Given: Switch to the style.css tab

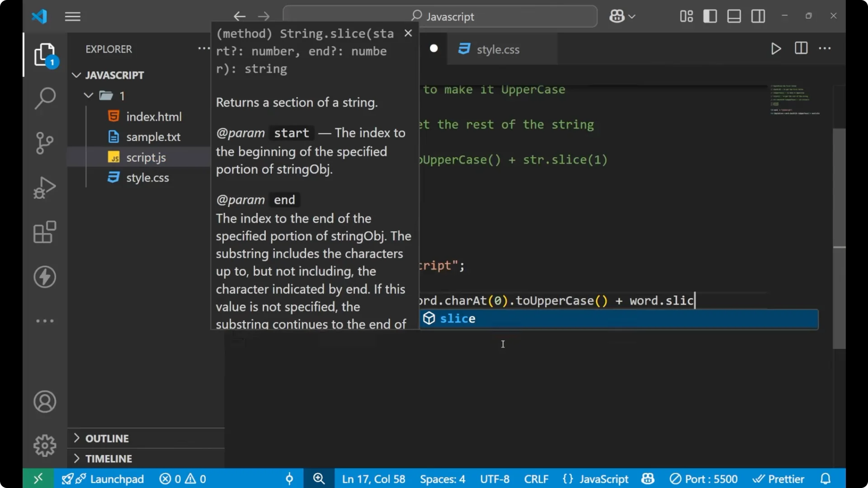Looking at the screenshot, I should [499, 49].
